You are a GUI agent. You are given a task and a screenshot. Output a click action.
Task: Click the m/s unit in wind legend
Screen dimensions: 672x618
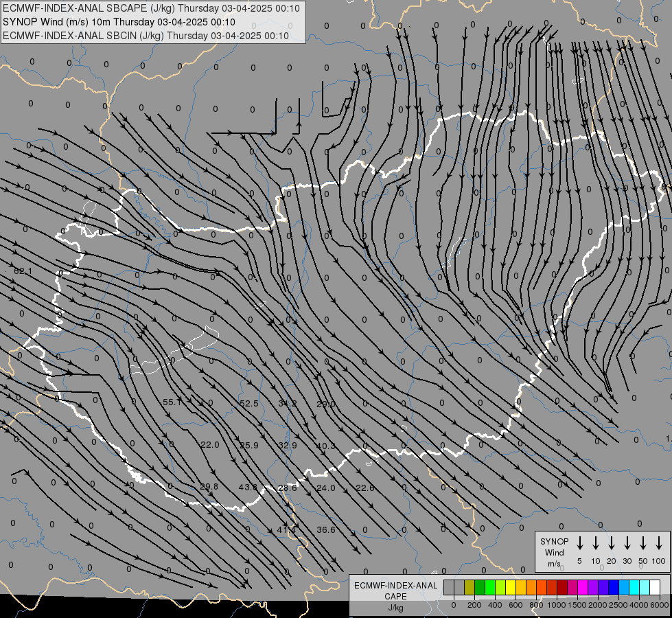(554, 564)
